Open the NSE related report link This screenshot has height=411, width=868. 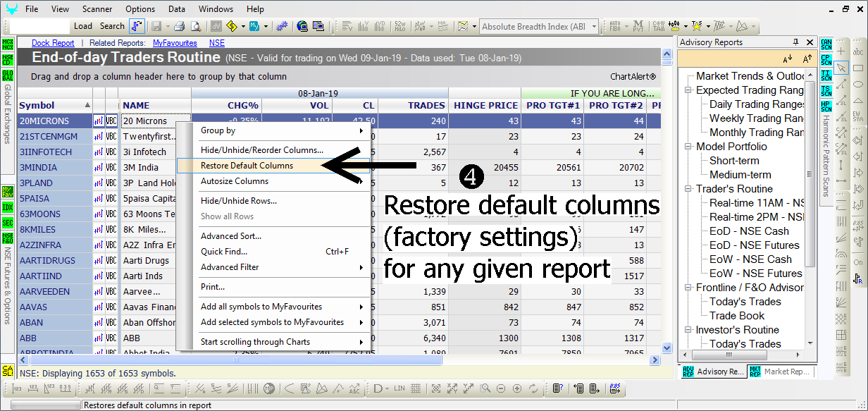coord(217,43)
